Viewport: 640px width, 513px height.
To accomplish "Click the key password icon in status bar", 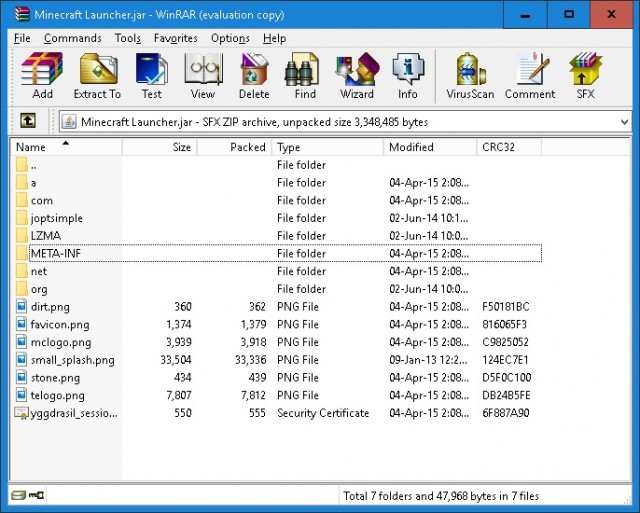I will tap(36, 495).
